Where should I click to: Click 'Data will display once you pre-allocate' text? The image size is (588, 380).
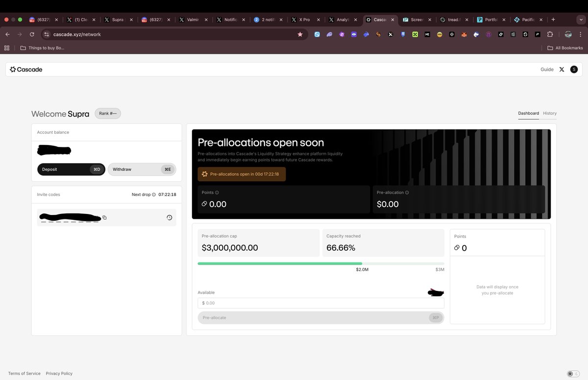(497, 290)
